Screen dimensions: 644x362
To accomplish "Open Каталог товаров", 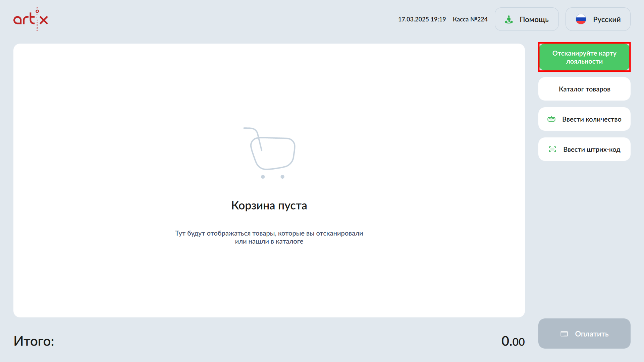I will [584, 89].
